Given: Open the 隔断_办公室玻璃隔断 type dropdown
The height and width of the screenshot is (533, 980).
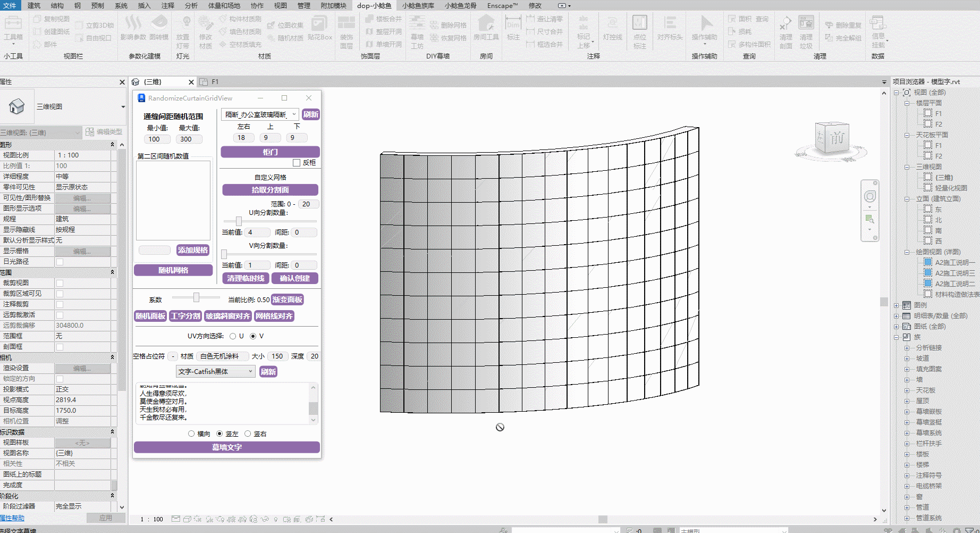Looking at the screenshot, I should tap(260, 114).
